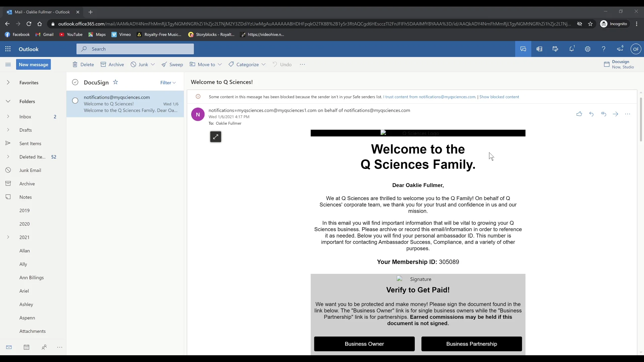Open the Teams chat icon in header
This screenshot has height=362, width=644.
[523, 49]
